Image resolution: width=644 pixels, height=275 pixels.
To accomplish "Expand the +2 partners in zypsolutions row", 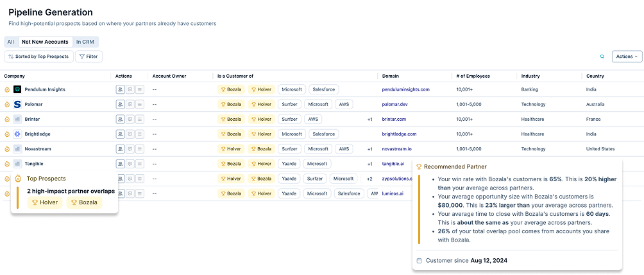I will tap(369, 179).
